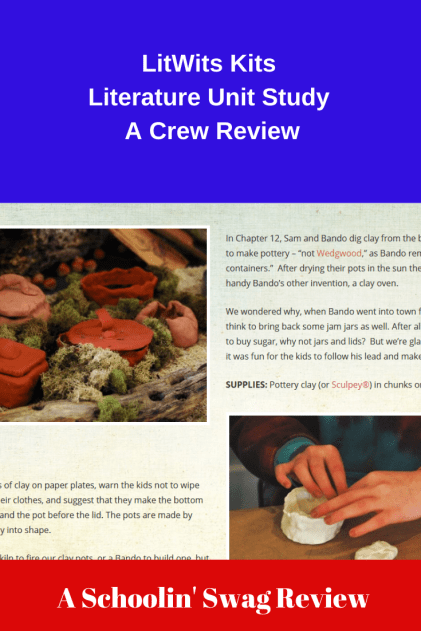The image size is (421, 631).
Task: Click the A Schoolin' Swag Review banner
Action: point(213,598)
